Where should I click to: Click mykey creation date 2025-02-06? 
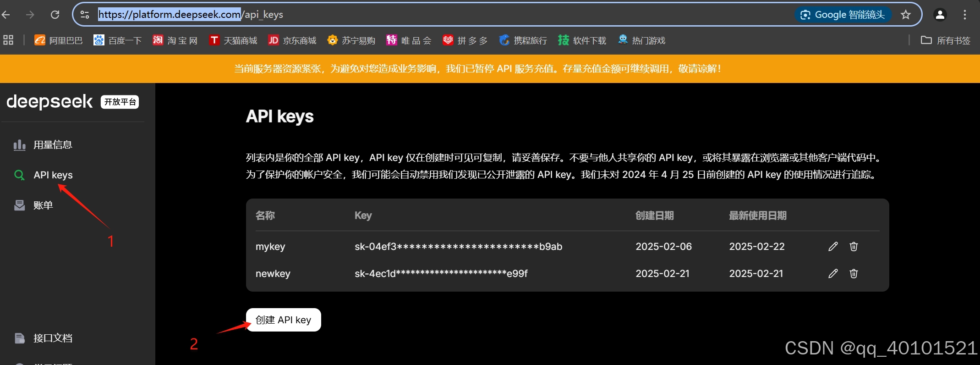663,247
